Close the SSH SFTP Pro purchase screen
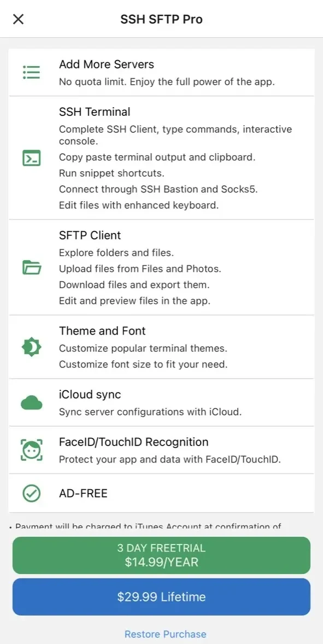The image size is (323, 644). point(19,19)
